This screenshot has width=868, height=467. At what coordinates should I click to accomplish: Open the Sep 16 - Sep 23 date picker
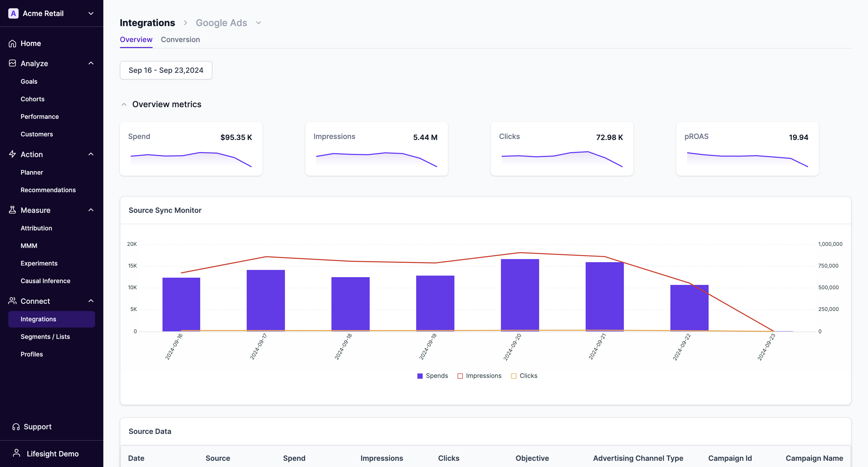[x=166, y=70]
